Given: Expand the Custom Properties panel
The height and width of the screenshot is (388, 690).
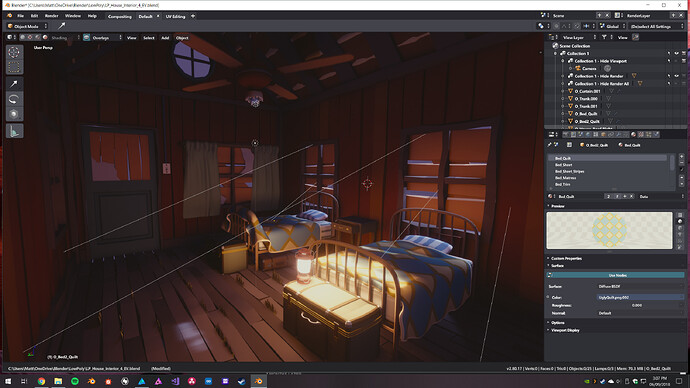Looking at the screenshot, I should click(566, 259).
